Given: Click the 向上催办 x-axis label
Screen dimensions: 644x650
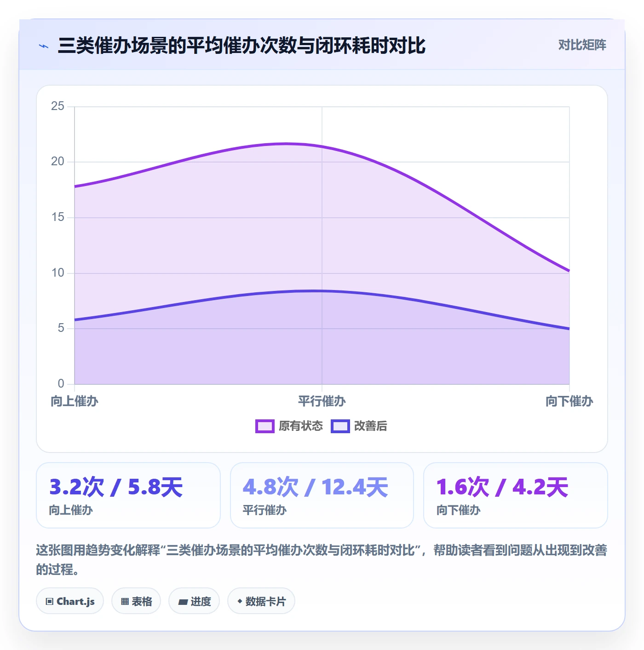Looking at the screenshot, I should tap(75, 401).
